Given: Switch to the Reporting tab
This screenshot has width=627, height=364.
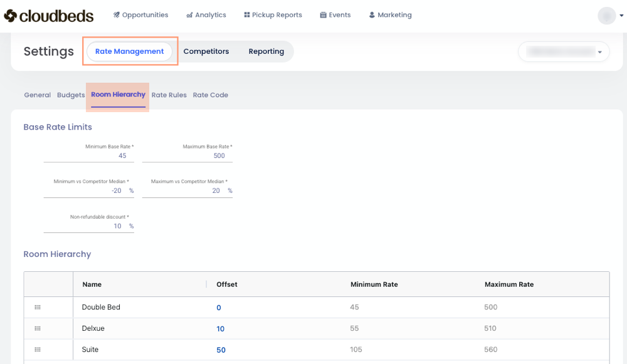Looking at the screenshot, I should (x=266, y=51).
